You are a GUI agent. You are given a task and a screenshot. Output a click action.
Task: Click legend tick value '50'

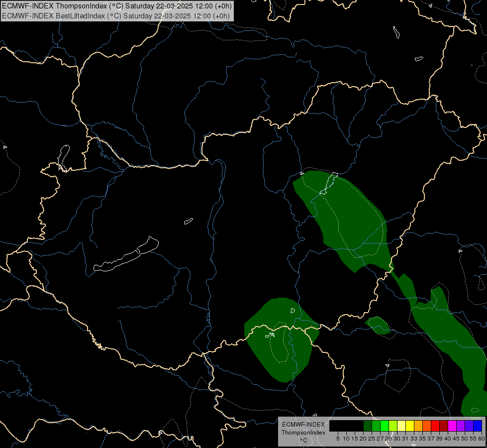tap(465, 439)
